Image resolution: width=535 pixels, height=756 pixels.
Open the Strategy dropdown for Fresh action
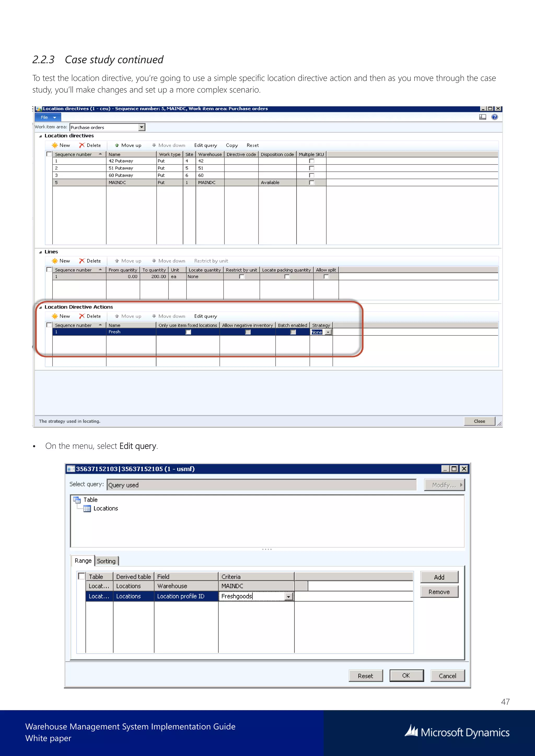[x=328, y=332]
